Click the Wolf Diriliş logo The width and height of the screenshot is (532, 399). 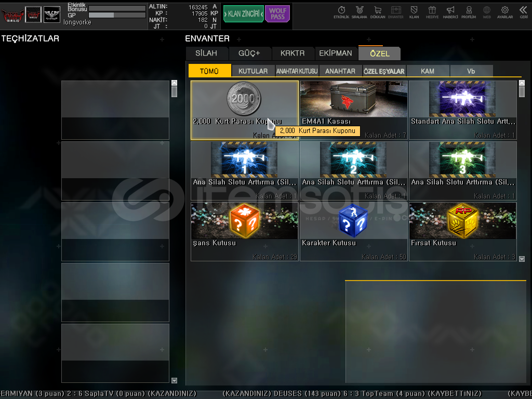[x=12, y=15]
